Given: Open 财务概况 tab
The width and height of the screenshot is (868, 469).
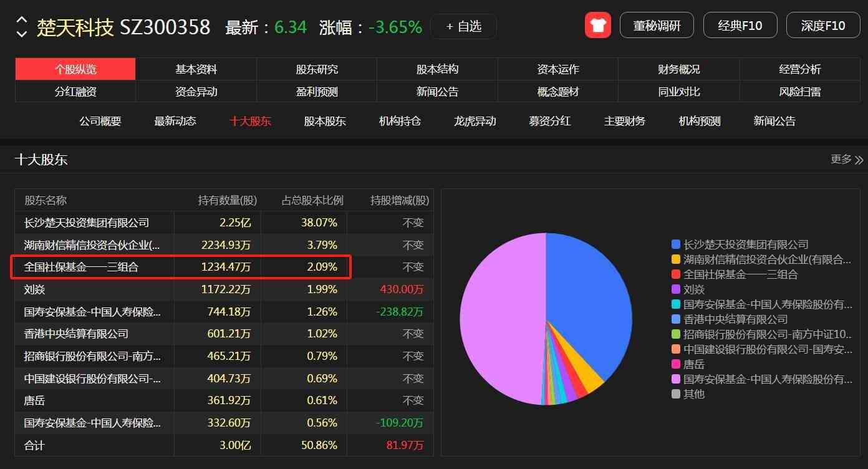Looking at the screenshot, I should (x=678, y=69).
